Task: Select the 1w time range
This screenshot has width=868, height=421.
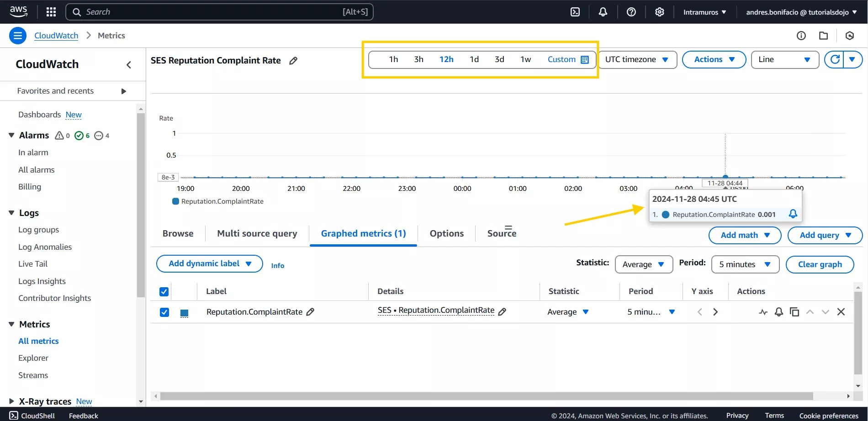Action: coord(525,59)
